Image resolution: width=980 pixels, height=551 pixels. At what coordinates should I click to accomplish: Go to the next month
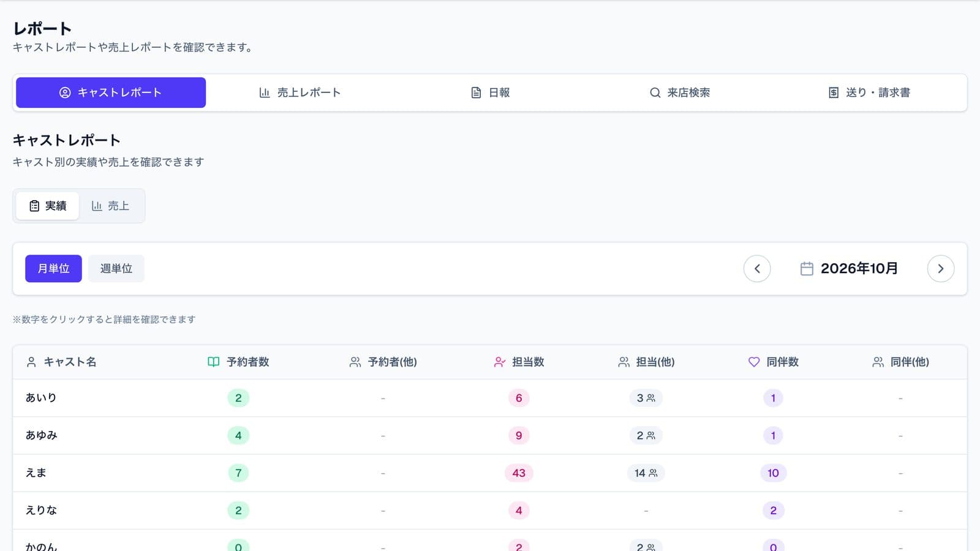(941, 269)
